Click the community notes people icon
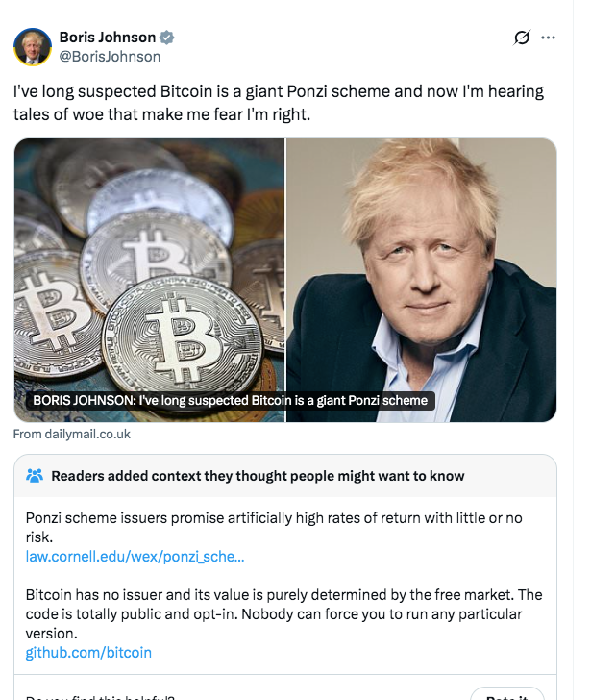This screenshot has width=591, height=700. (35, 476)
